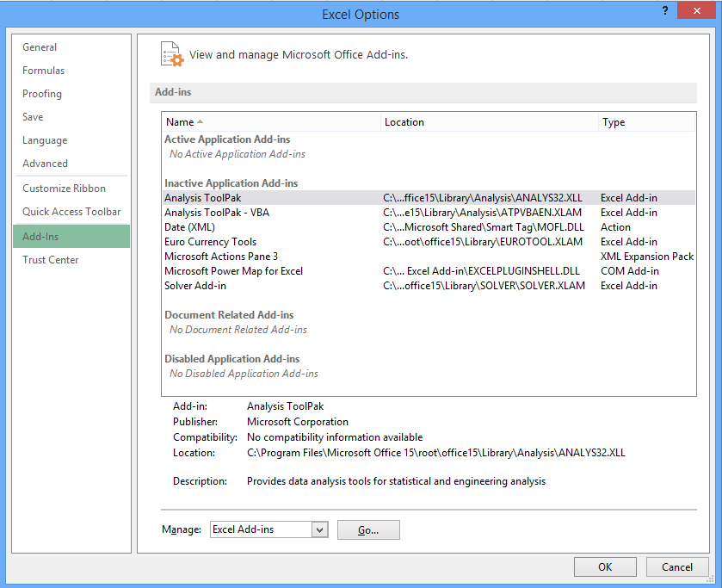Select Microsoft Actions Pane 3 row
722x588 pixels.
429,257
